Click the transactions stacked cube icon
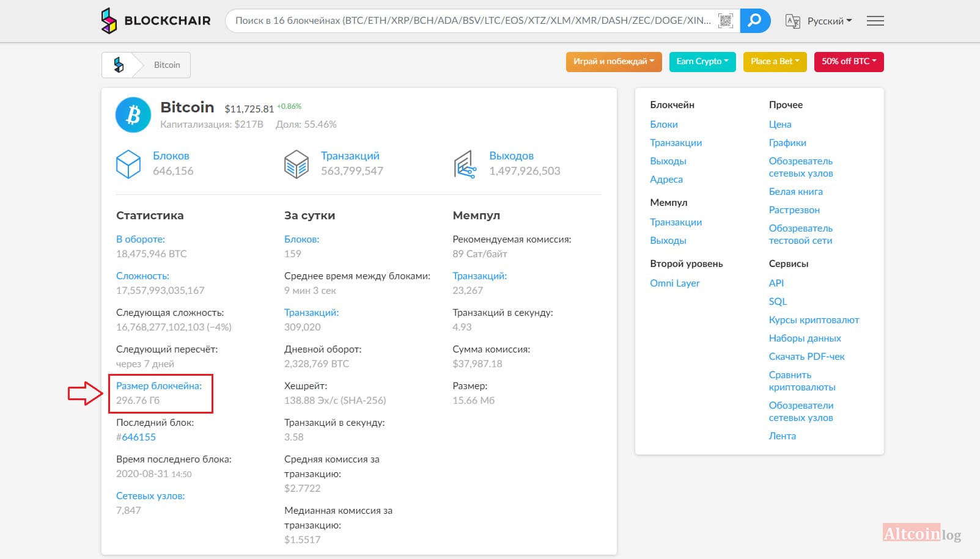980x559 pixels. tap(297, 164)
